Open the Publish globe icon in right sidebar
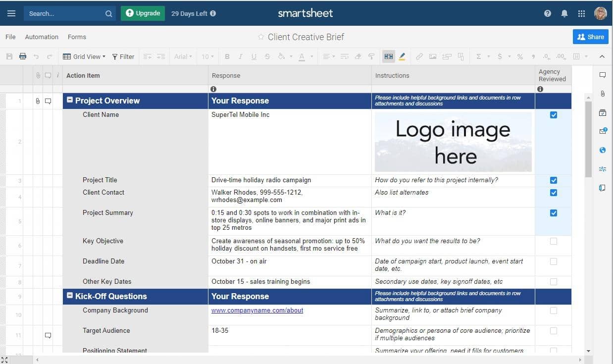The image size is (614, 364). 603,150
